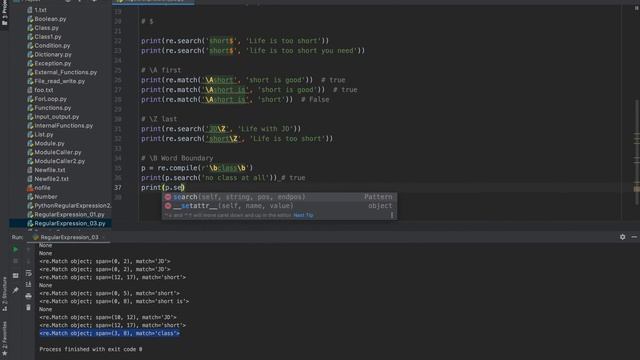This screenshot has height=360, width=640.
Task: Click the Next Tip link in popup
Action: coord(303,215)
